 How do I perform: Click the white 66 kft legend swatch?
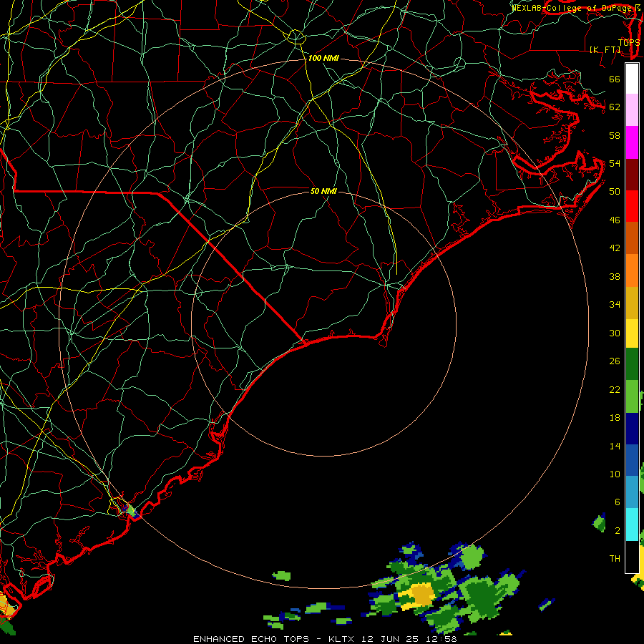coord(632,79)
